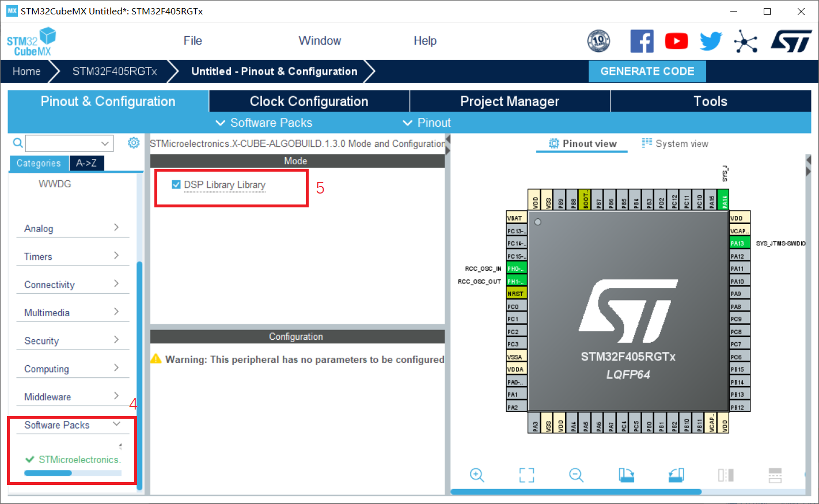Click the best fit view icon
This screenshot has height=504, width=819.
tap(526, 475)
